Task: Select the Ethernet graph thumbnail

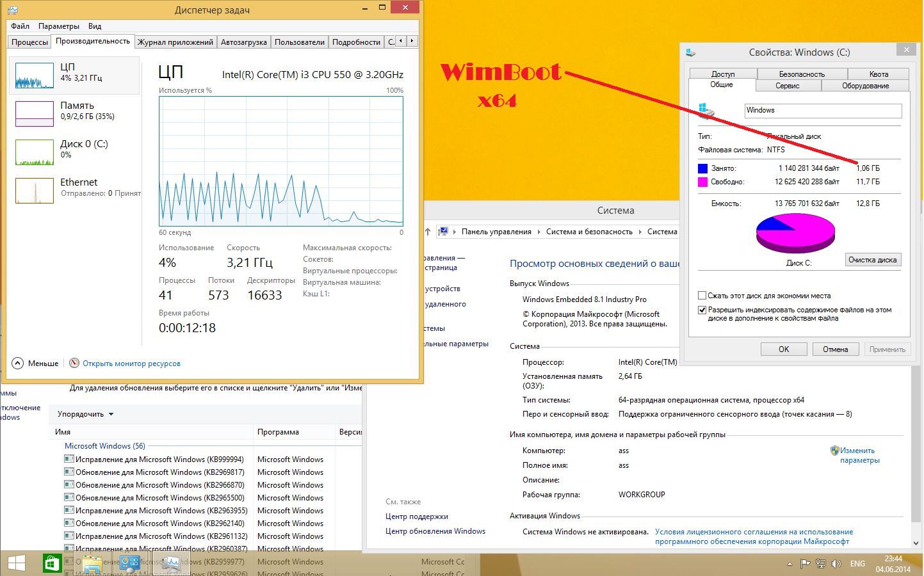Action: coord(35,191)
